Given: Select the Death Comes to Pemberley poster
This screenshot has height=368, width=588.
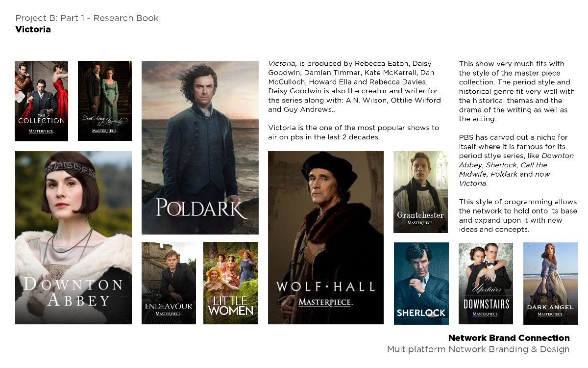Looking at the screenshot, I should [105, 101].
